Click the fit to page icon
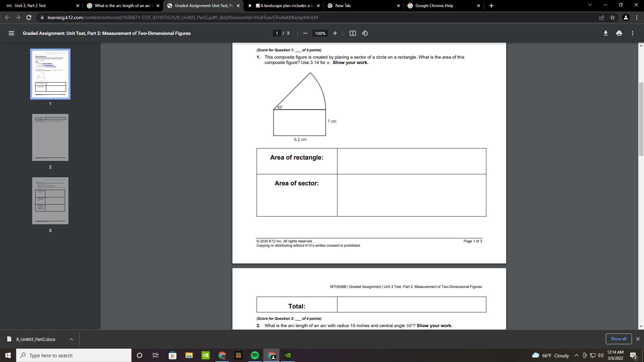644x362 pixels. pyautogui.click(x=353, y=33)
